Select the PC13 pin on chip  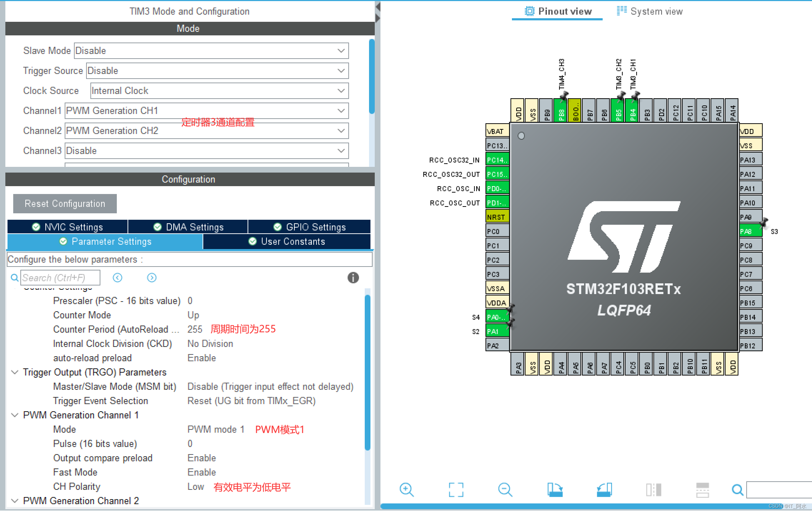[498, 145]
